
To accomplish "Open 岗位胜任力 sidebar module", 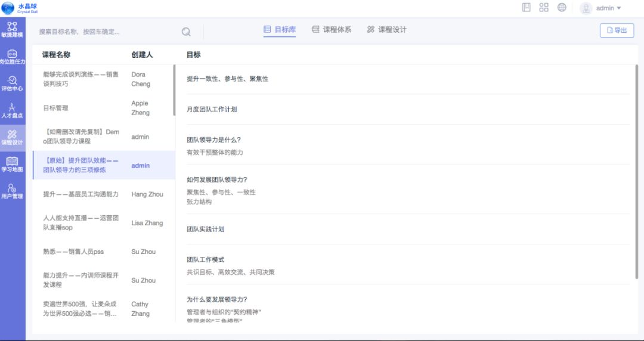I will coord(12,57).
